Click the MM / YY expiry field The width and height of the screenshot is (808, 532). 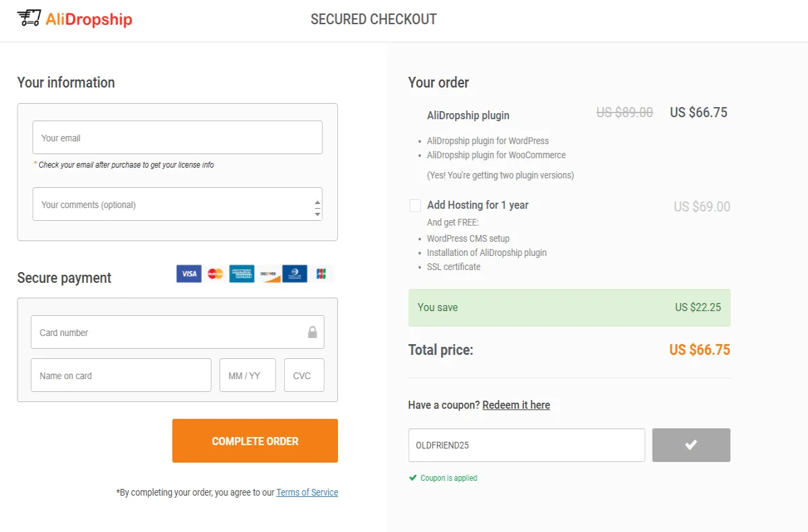point(247,375)
